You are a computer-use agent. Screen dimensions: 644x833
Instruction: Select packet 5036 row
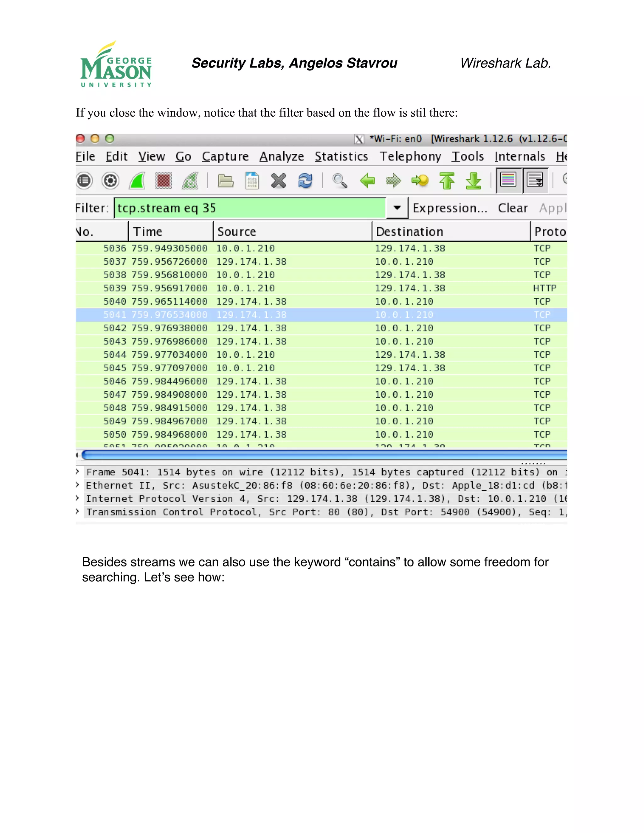pos(321,248)
